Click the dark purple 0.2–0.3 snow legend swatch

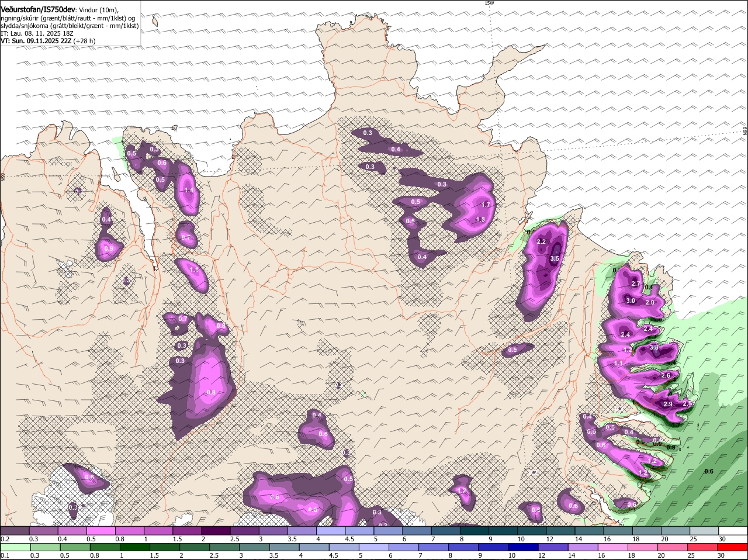(15, 531)
